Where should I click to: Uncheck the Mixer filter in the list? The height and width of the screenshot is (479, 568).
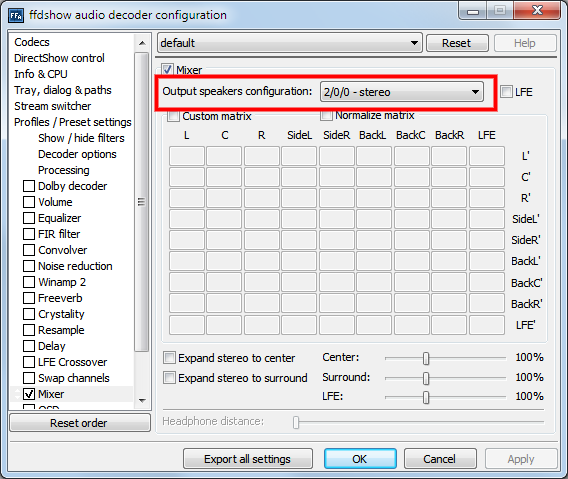(29, 394)
